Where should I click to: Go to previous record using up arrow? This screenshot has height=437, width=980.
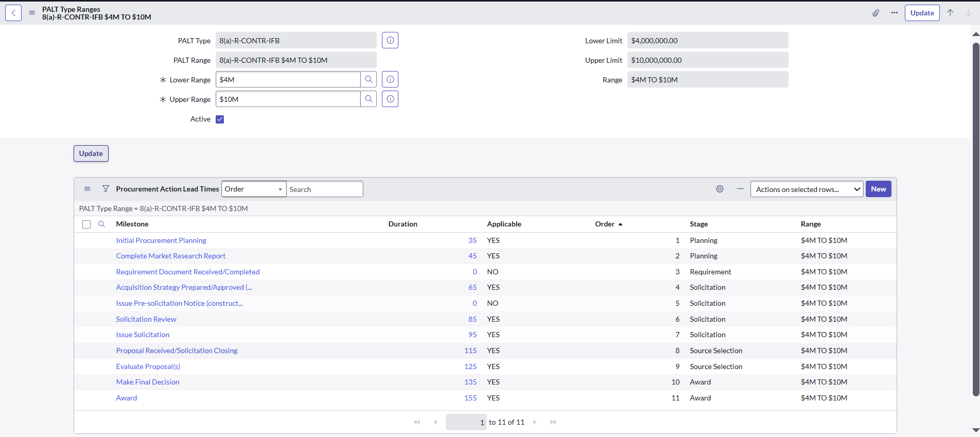(950, 13)
